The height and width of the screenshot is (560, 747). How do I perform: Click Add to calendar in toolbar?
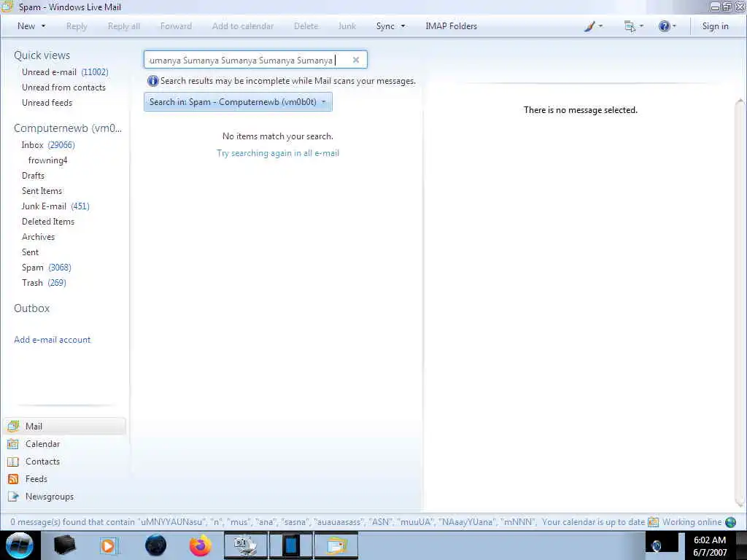tap(243, 26)
